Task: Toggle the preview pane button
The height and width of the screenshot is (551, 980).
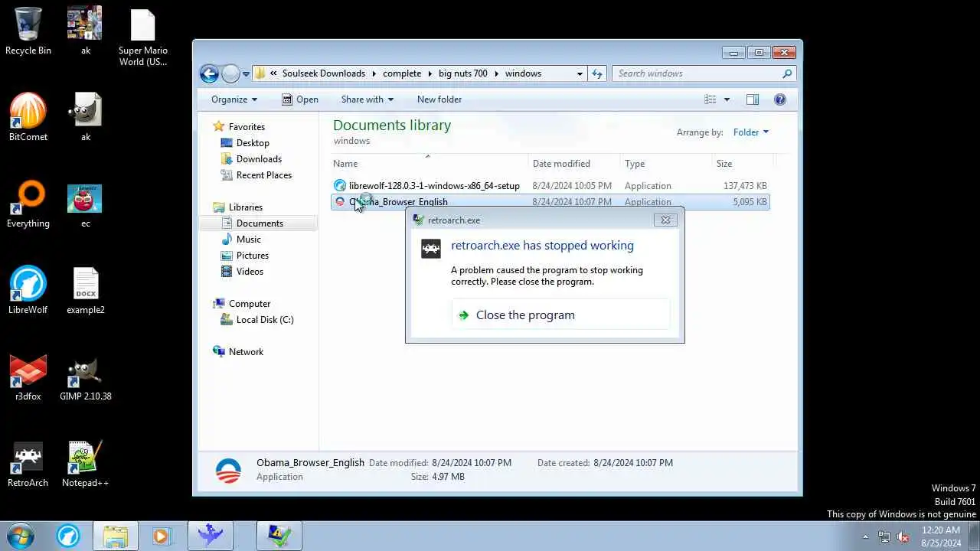Action: click(x=753, y=99)
